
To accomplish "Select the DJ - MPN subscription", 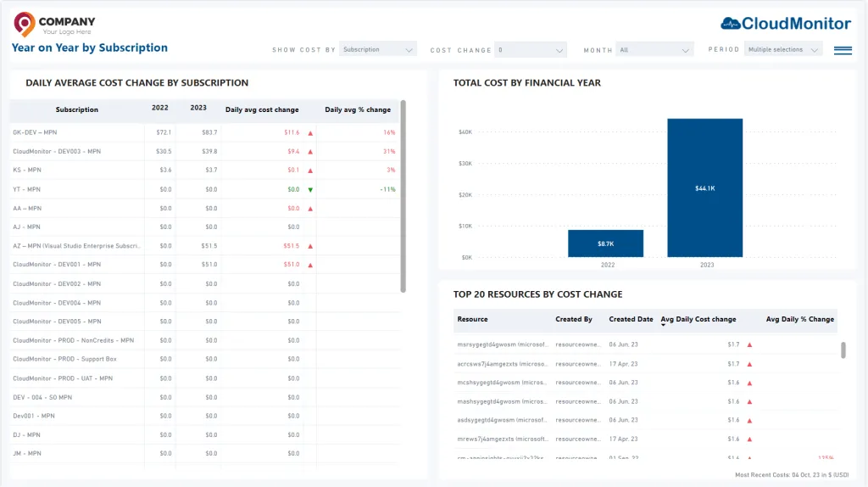I will pyautogui.click(x=204, y=435).
